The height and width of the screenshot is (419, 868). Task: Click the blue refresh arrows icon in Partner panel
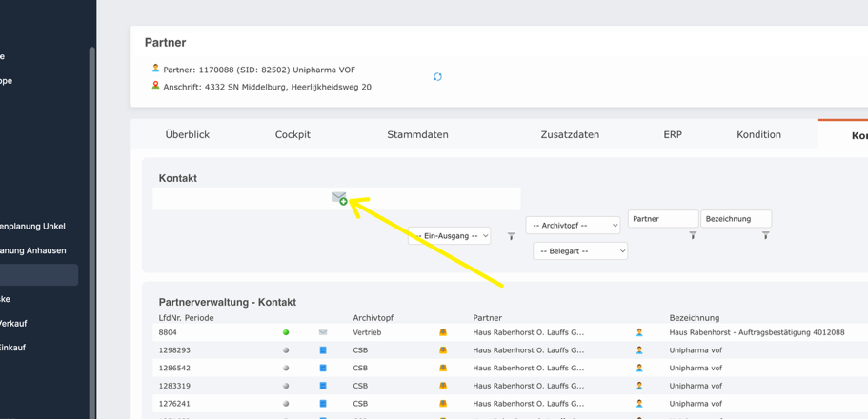[x=437, y=76]
